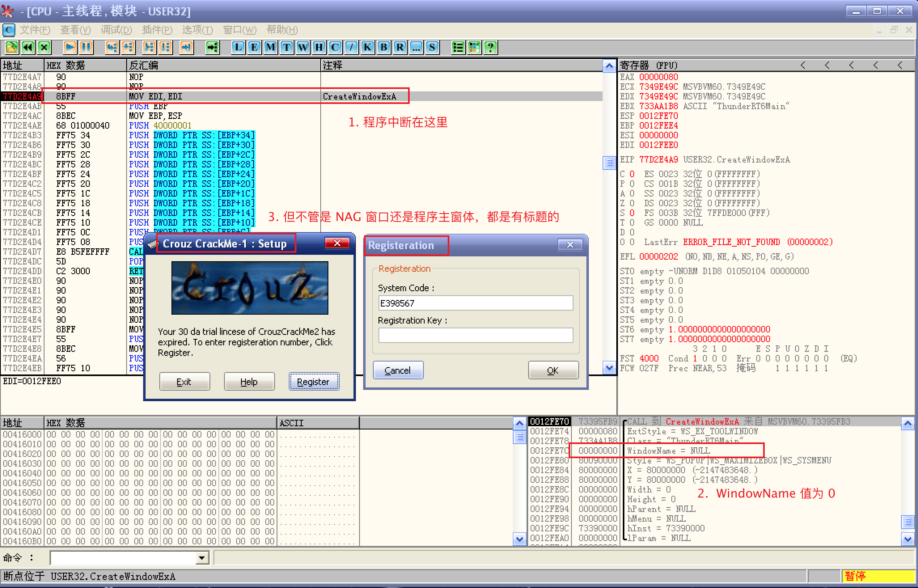Open the Log window L icon
Screen dimensions: 918x588
pyautogui.click(x=238, y=48)
